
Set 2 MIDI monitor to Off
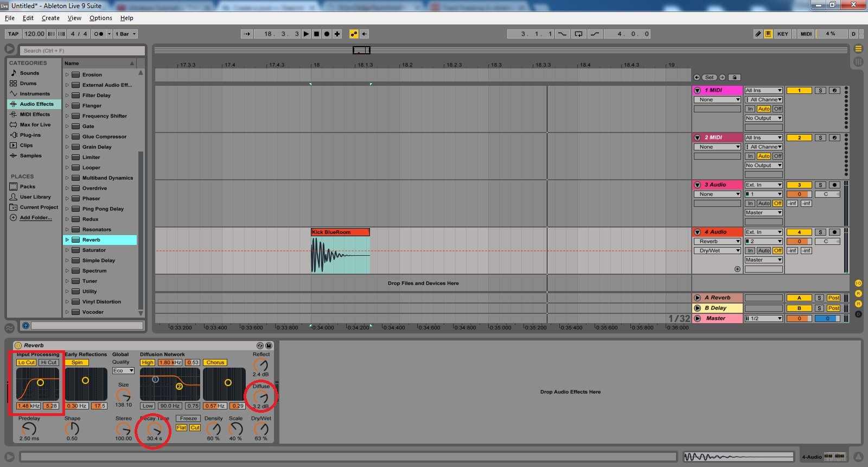777,156
